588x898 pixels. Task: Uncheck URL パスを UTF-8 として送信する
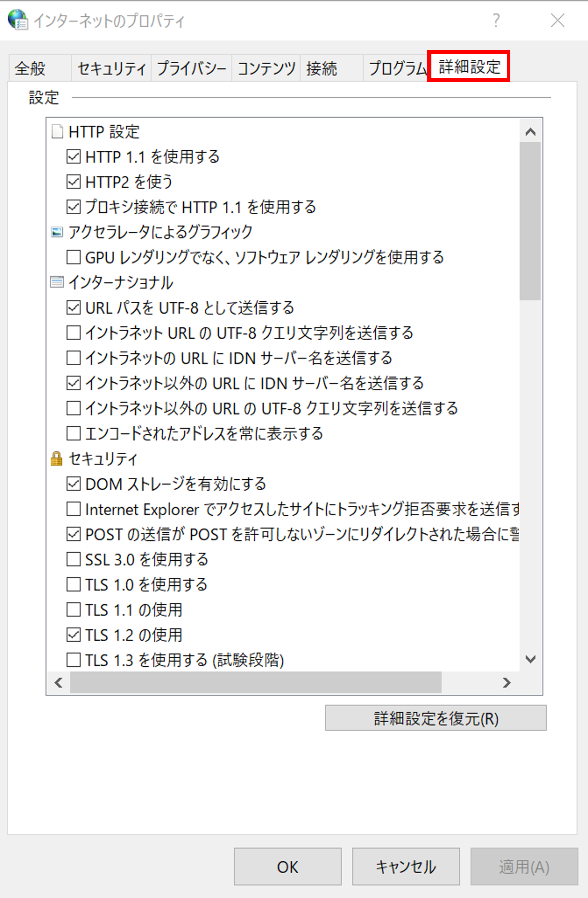click(x=74, y=308)
